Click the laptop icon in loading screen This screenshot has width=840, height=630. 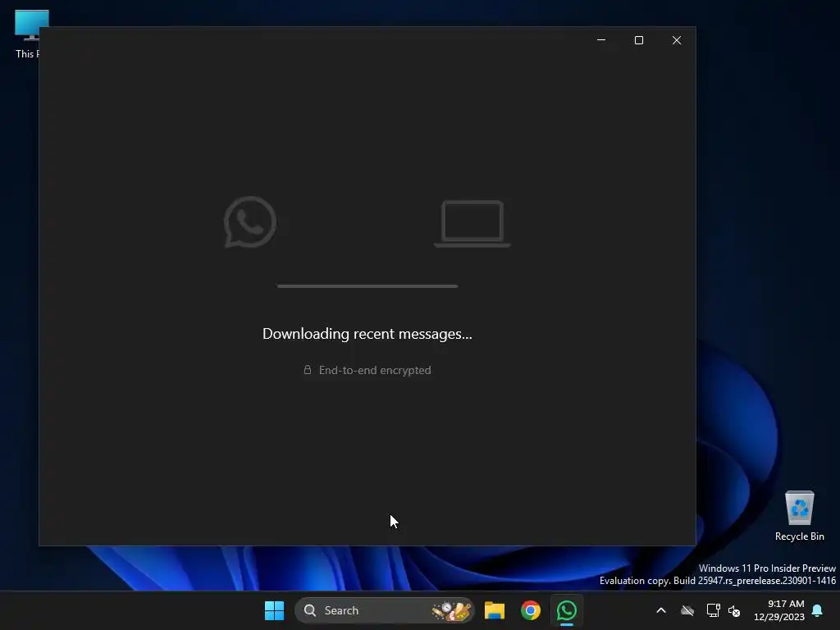pyautogui.click(x=472, y=223)
